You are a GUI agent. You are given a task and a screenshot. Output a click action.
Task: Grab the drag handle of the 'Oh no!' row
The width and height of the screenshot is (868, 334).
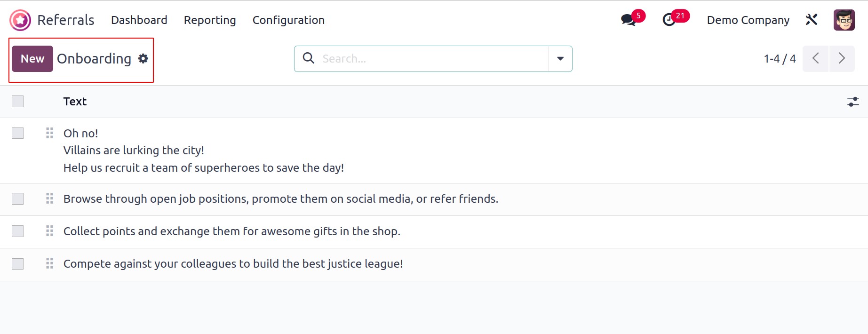tap(49, 133)
